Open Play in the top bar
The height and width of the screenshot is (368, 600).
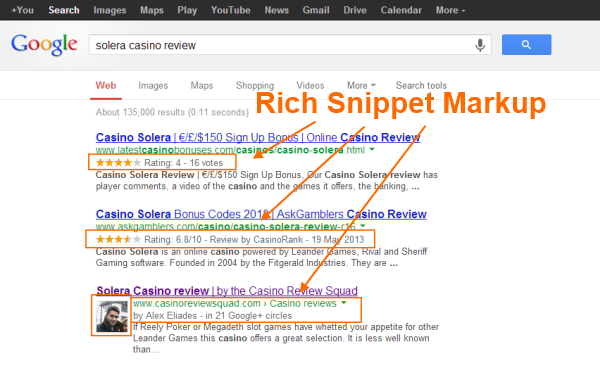pos(187,10)
